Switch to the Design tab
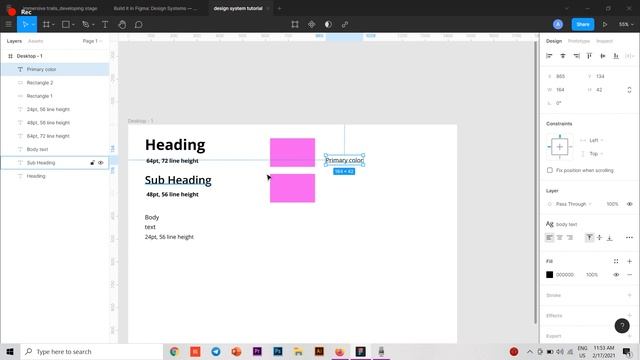 [554, 41]
